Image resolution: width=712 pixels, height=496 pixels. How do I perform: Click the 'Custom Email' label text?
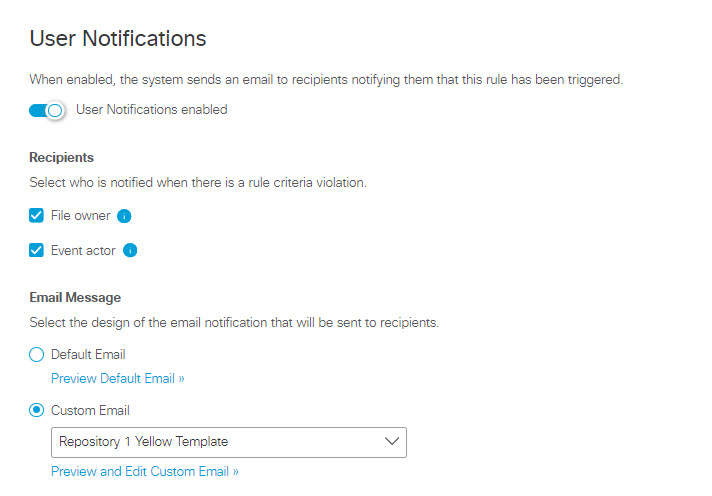point(90,410)
